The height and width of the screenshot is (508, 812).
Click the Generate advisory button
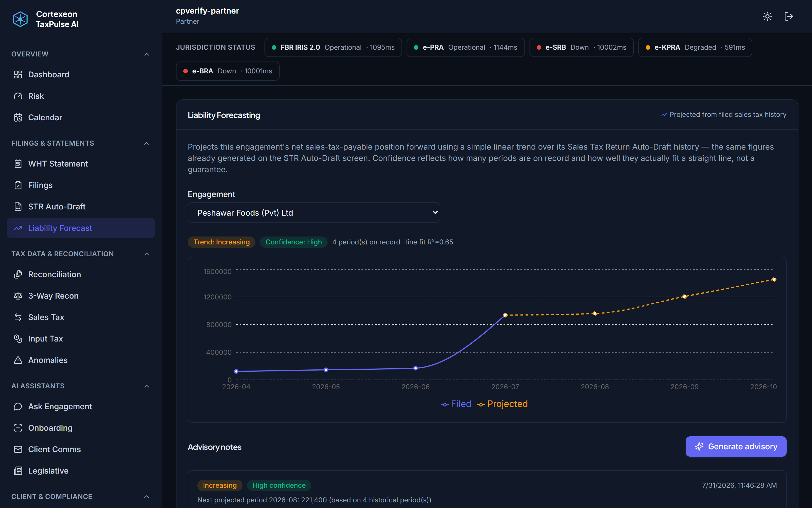coord(736,446)
